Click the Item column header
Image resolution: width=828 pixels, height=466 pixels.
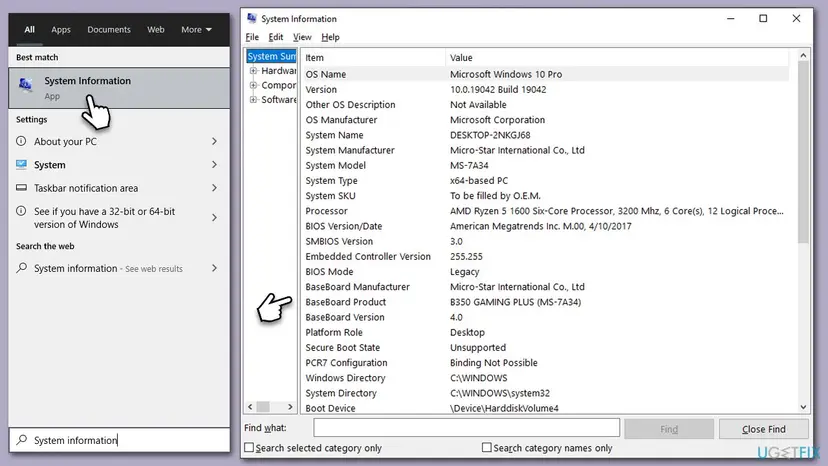373,58
